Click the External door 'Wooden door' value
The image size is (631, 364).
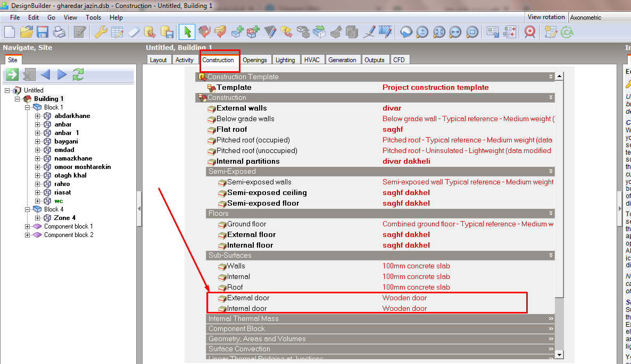[x=404, y=298]
